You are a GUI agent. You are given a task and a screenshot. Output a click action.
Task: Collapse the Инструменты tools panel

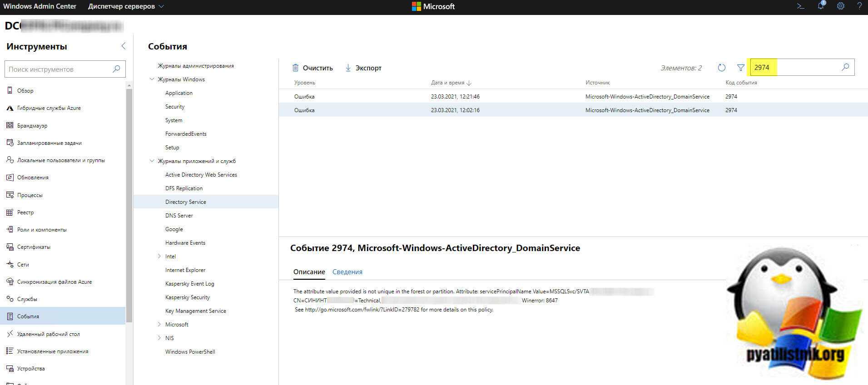[123, 46]
